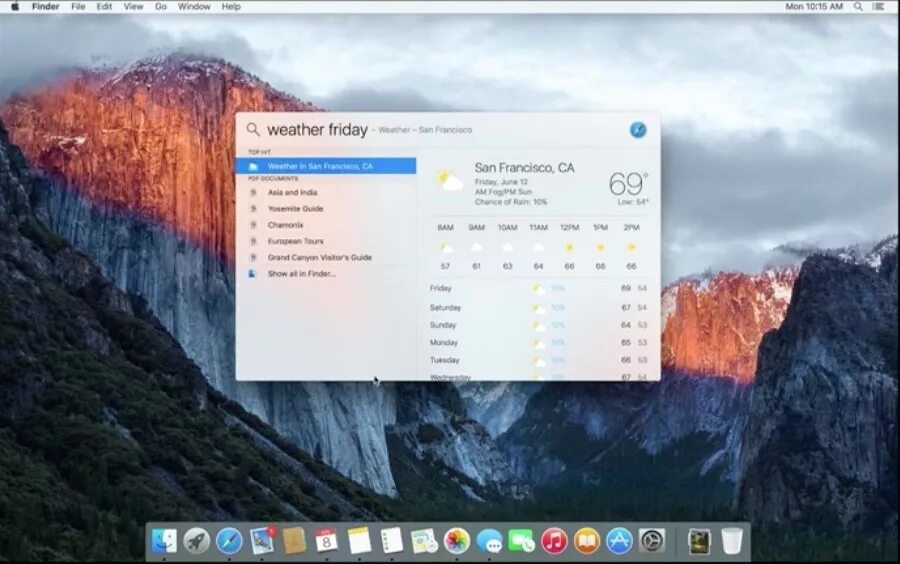Open Finder from the Dock
The image size is (900, 564).
(x=164, y=540)
